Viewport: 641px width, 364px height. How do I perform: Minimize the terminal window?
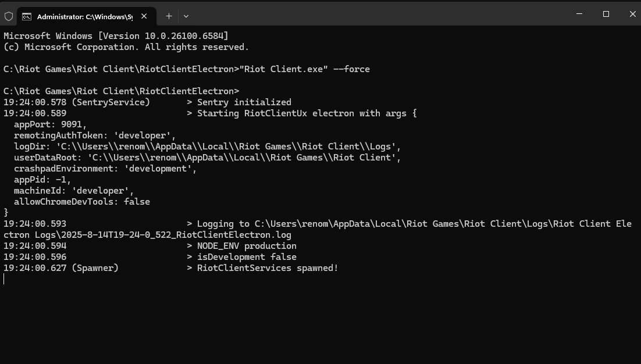coord(579,14)
